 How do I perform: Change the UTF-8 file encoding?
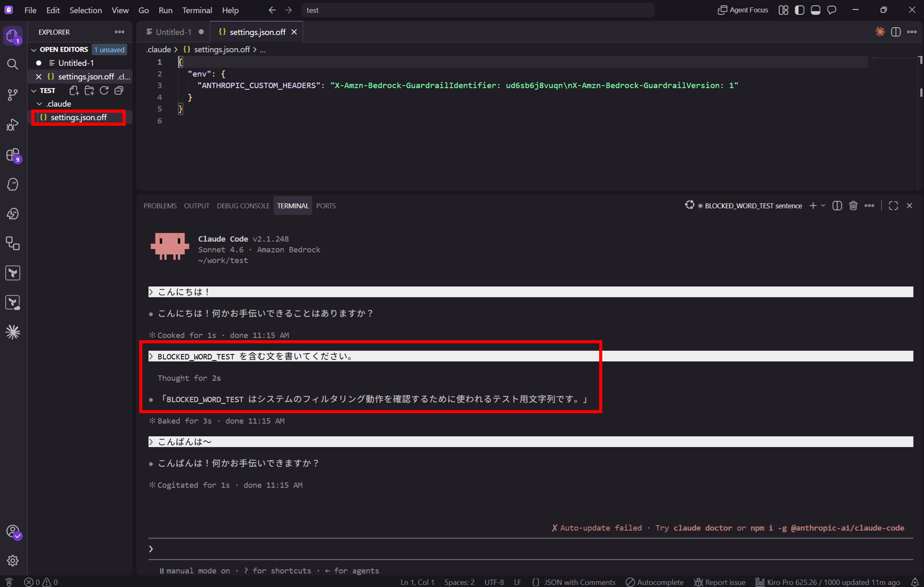[x=494, y=582]
